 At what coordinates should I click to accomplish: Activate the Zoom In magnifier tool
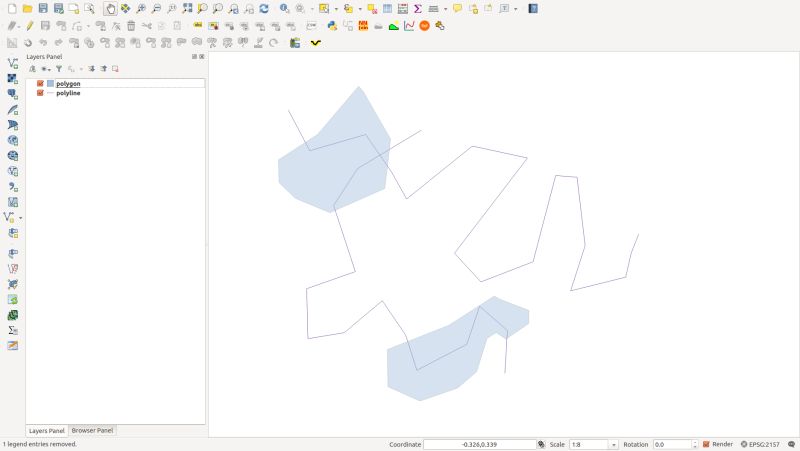coord(141,9)
